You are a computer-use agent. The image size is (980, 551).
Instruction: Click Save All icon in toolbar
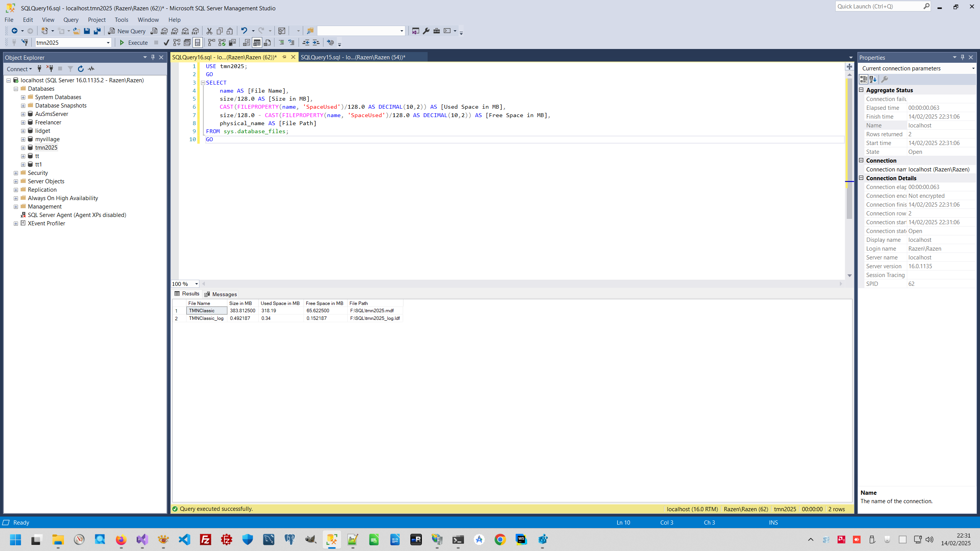[x=97, y=31]
